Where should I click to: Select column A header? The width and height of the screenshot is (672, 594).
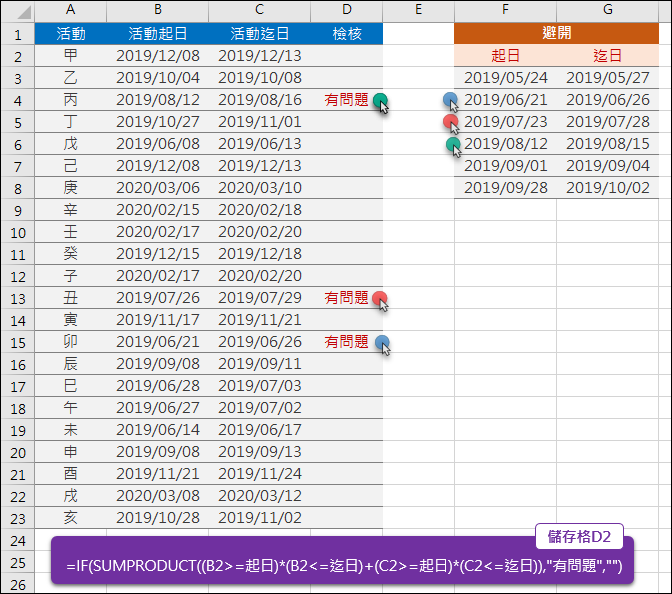click(x=70, y=11)
